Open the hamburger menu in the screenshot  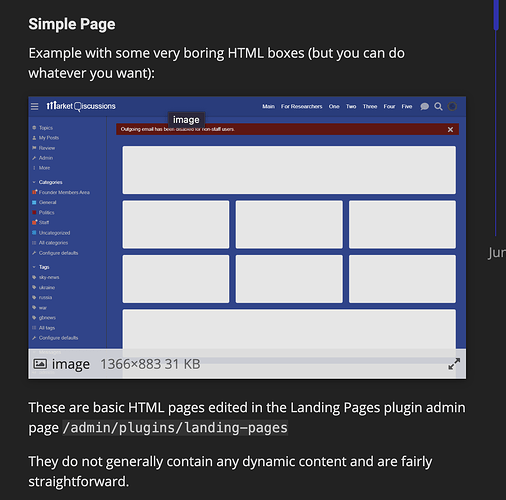coord(34,106)
